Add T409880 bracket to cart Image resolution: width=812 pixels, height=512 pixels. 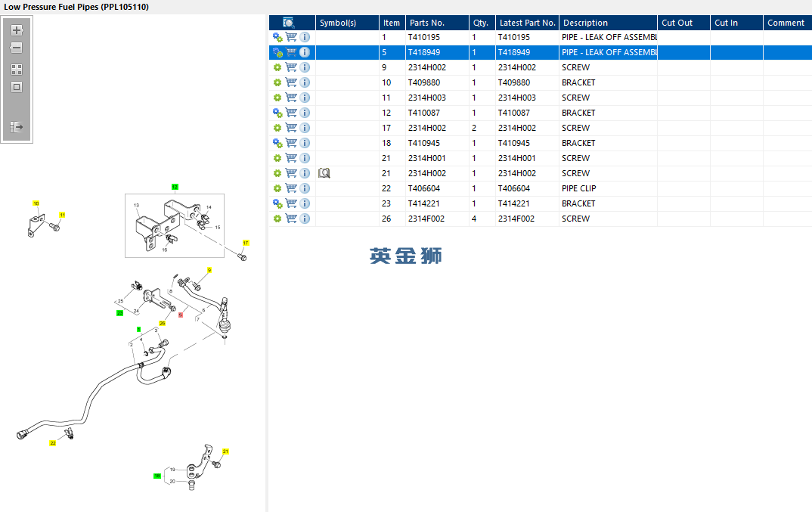pyautogui.click(x=291, y=82)
